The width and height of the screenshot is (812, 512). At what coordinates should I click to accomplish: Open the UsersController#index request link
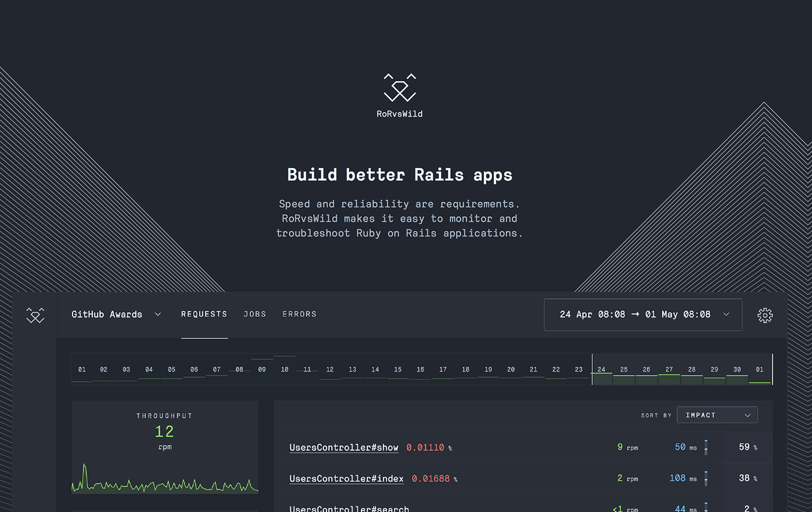(346, 478)
